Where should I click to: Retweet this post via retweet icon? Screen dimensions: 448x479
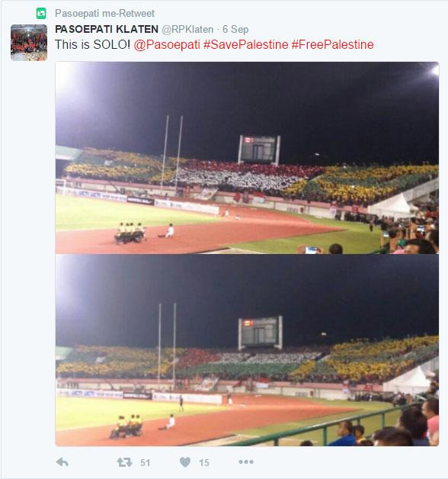point(124,462)
